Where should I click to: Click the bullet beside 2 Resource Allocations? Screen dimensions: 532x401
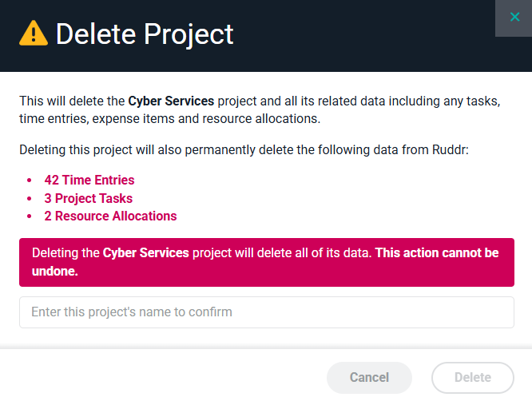click(x=30, y=216)
